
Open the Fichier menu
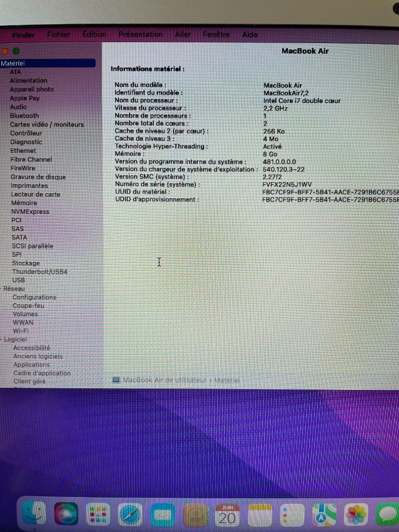coord(59,34)
